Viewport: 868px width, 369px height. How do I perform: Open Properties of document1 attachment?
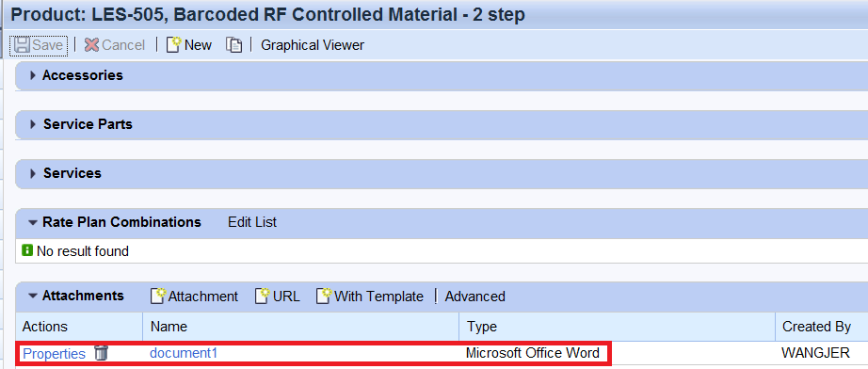pyautogui.click(x=55, y=354)
